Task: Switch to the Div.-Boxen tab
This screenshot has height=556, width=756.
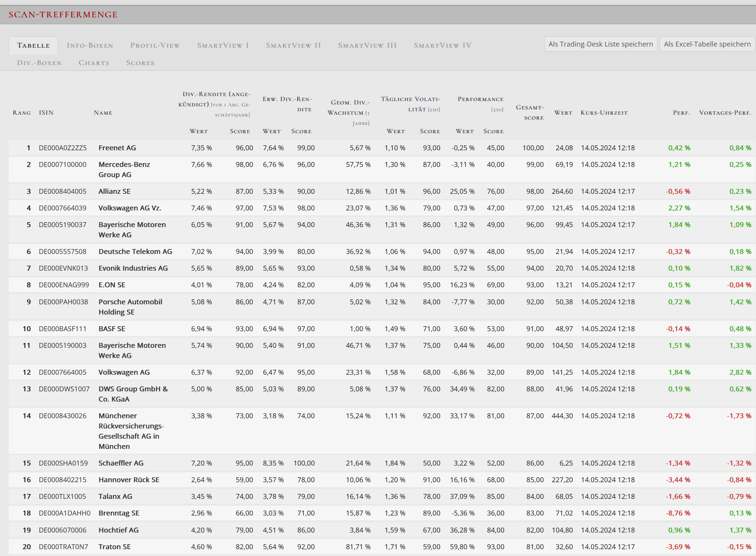Action: click(39, 63)
